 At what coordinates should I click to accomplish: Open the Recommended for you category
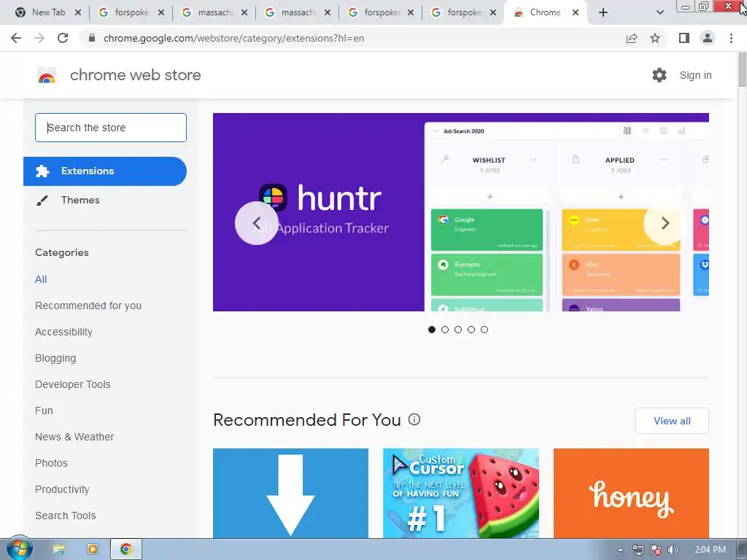[88, 306]
